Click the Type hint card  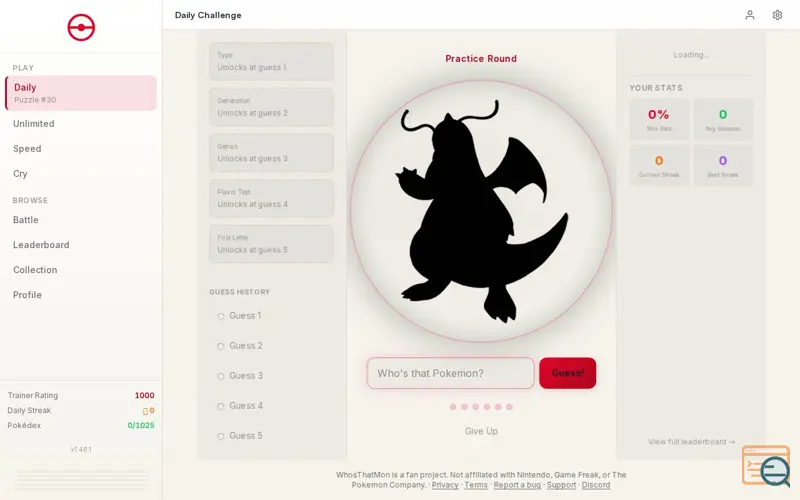271,61
